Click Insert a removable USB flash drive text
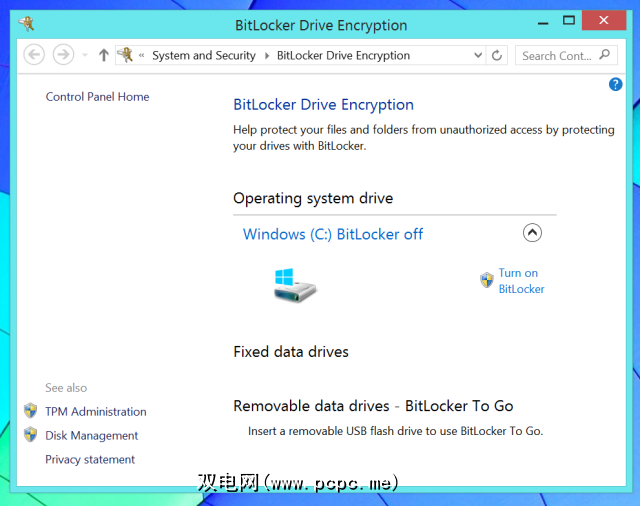This screenshot has height=506, width=640. click(396, 431)
